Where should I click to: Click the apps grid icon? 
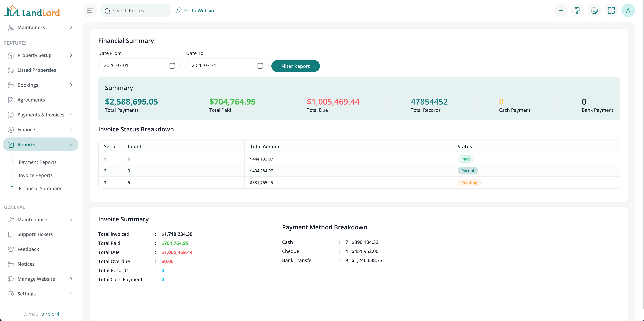(612, 10)
